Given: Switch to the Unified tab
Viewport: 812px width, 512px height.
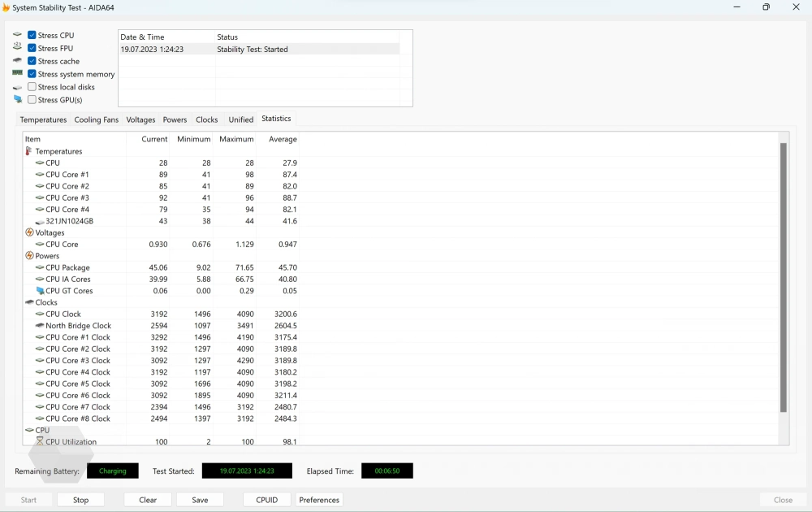Looking at the screenshot, I should [x=240, y=119].
